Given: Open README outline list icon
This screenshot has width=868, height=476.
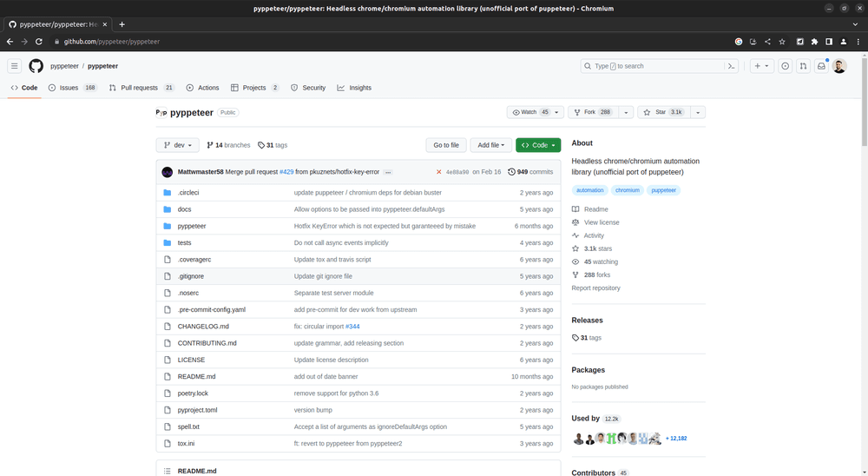Looking at the screenshot, I should [168, 471].
